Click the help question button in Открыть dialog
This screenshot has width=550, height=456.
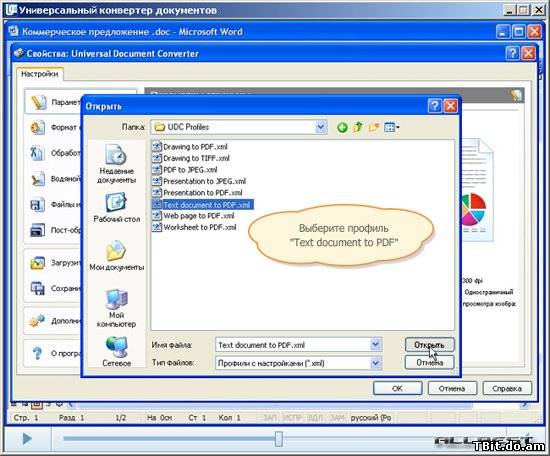435,106
